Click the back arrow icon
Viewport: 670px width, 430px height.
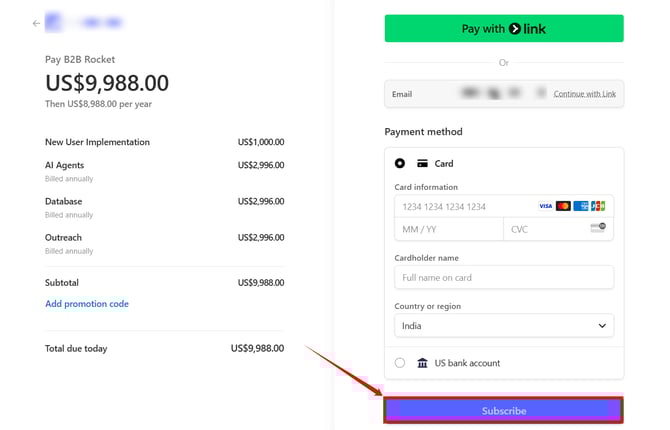pyautogui.click(x=37, y=23)
